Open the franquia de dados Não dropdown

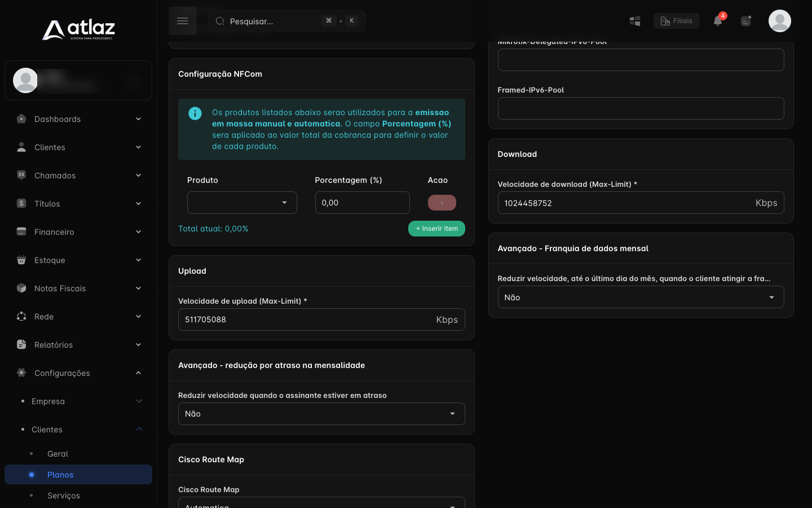(x=641, y=297)
